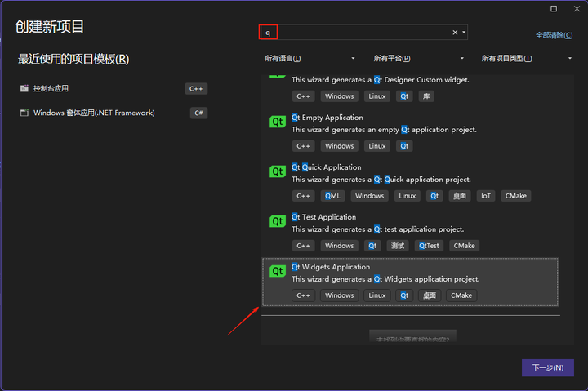Click the Windows 窗体应用 template icon

tap(24, 113)
